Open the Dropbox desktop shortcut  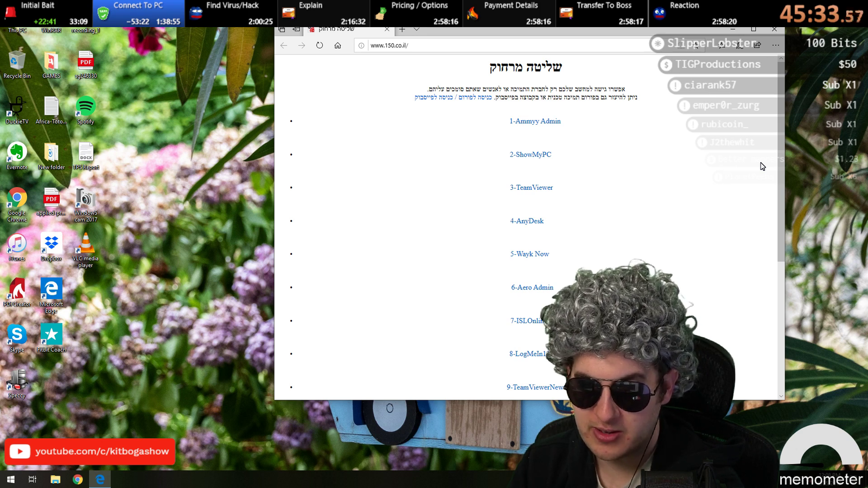click(51, 247)
